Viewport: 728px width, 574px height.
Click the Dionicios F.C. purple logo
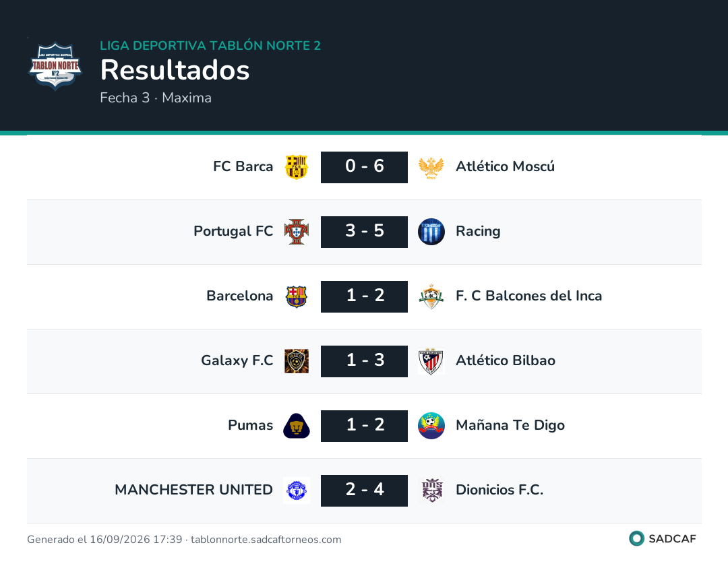(x=431, y=490)
